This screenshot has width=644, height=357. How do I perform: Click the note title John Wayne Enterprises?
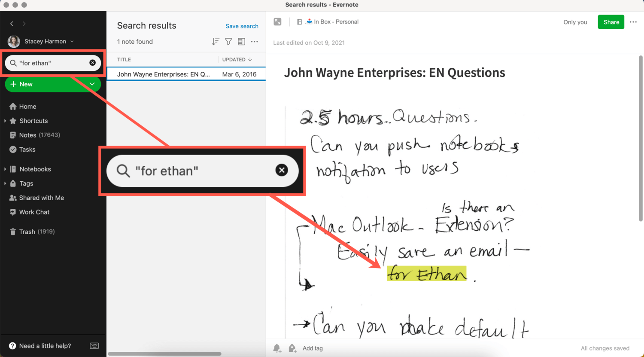pyautogui.click(x=395, y=73)
